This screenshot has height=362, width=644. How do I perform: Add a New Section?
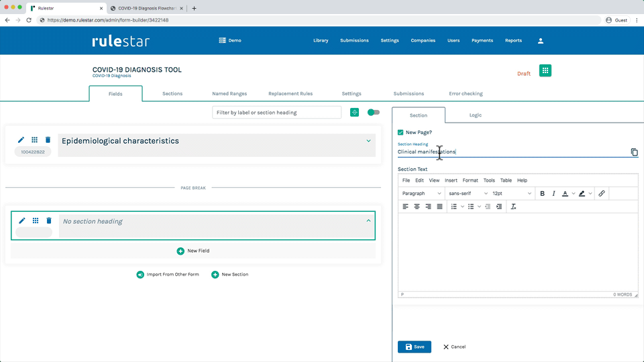click(x=229, y=275)
